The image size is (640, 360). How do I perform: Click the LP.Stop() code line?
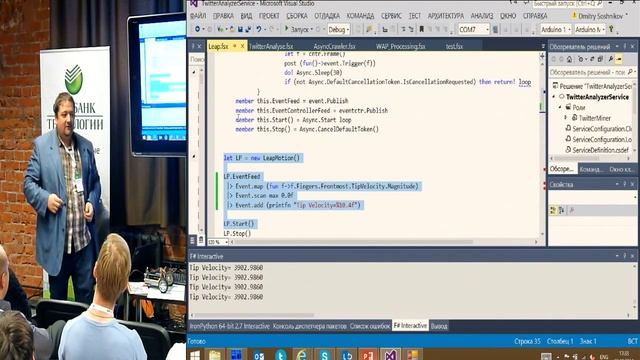pos(237,233)
